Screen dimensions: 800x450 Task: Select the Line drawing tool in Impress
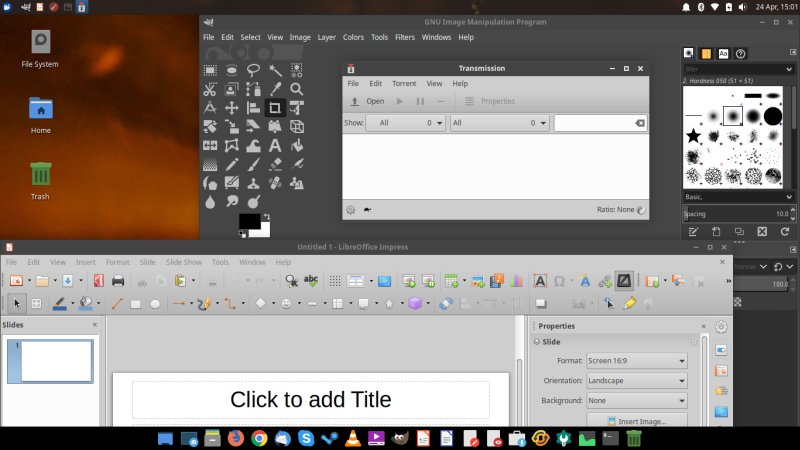[x=116, y=303]
